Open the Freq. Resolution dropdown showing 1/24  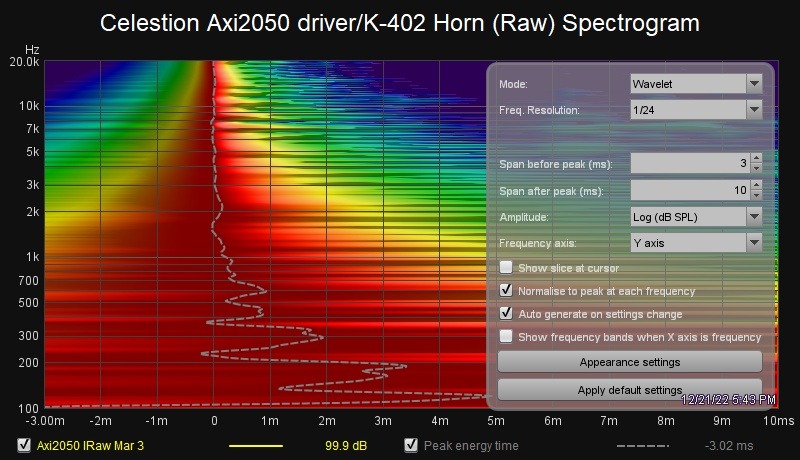pos(696,110)
